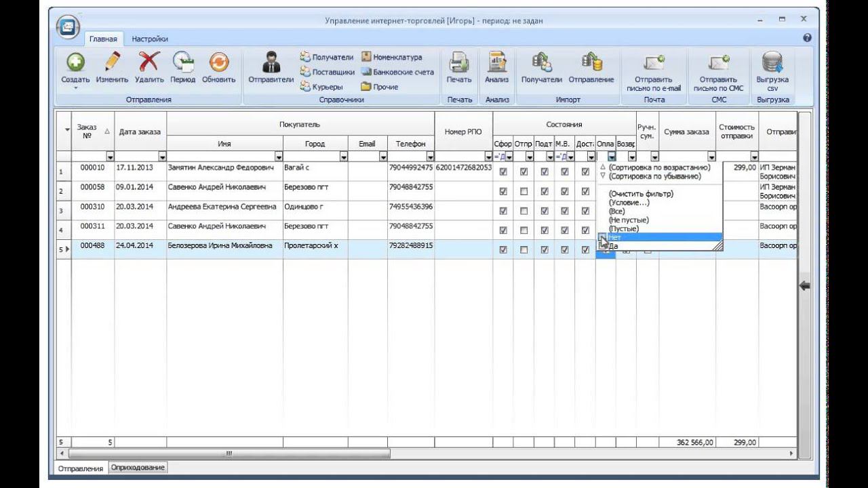
Task: Toggle Отпр checkbox for order 000058
Action: (x=524, y=192)
